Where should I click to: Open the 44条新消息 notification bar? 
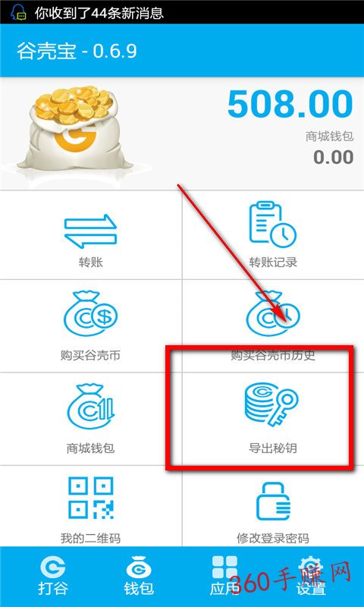pos(182,12)
